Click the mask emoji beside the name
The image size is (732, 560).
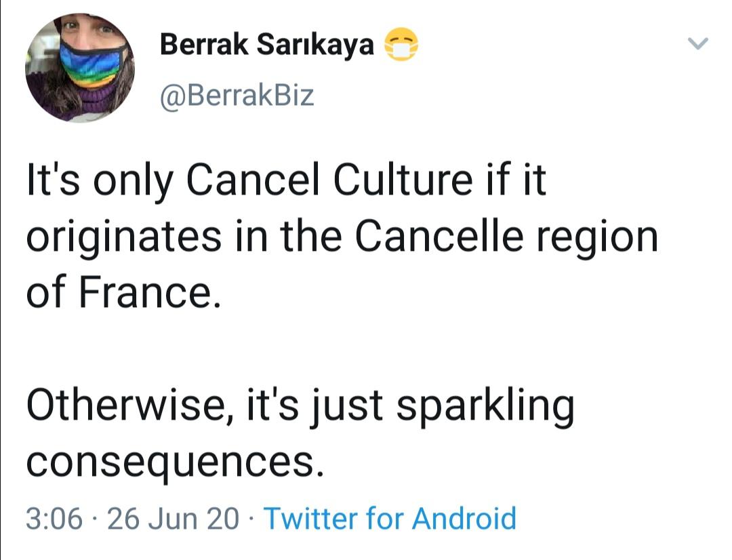click(x=401, y=46)
